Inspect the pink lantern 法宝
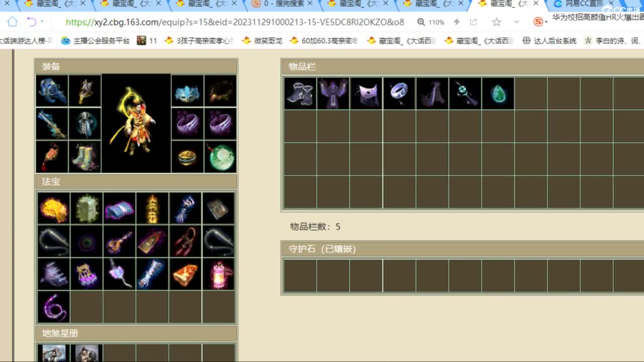644x362 pixels. [x=218, y=274]
